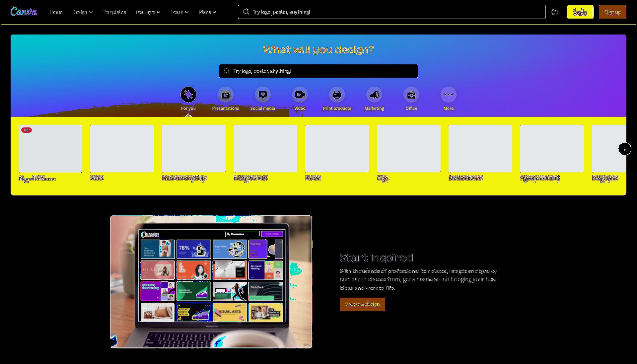Open the Instagram Post thumbnail
The height and width of the screenshot is (364, 637).
click(x=265, y=149)
